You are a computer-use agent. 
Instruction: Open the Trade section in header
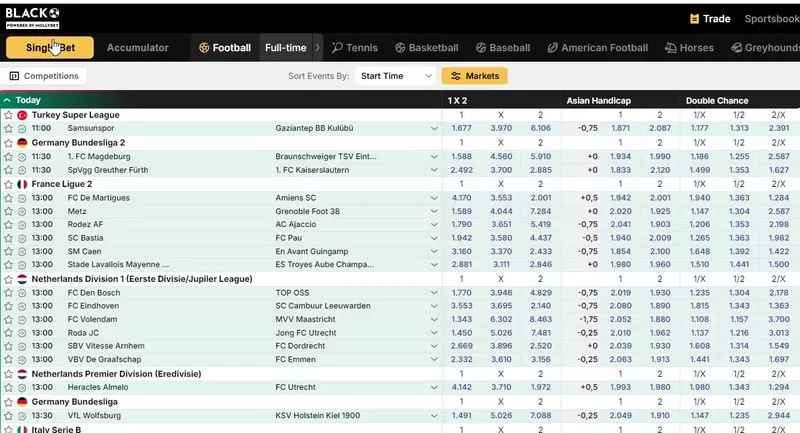710,18
